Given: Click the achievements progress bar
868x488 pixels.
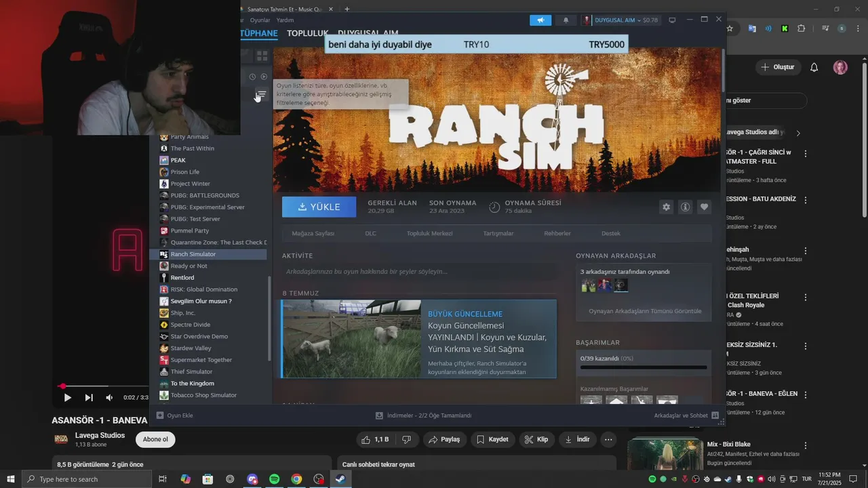Looking at the screenshot, I should [643, 367].
